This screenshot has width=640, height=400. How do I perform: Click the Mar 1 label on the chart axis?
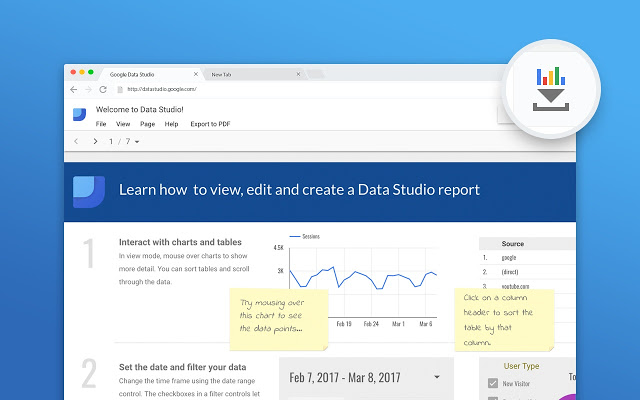click(x=398, y=324)
